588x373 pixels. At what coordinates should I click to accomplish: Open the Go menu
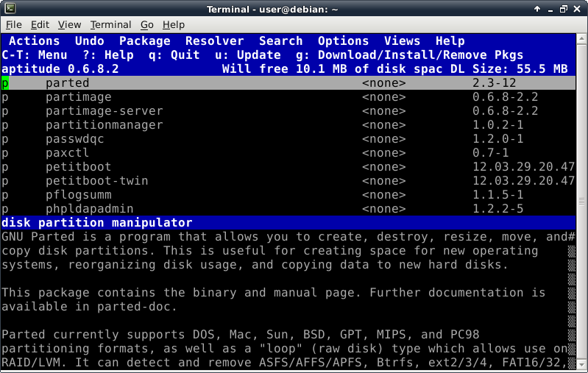coord(147,24)
